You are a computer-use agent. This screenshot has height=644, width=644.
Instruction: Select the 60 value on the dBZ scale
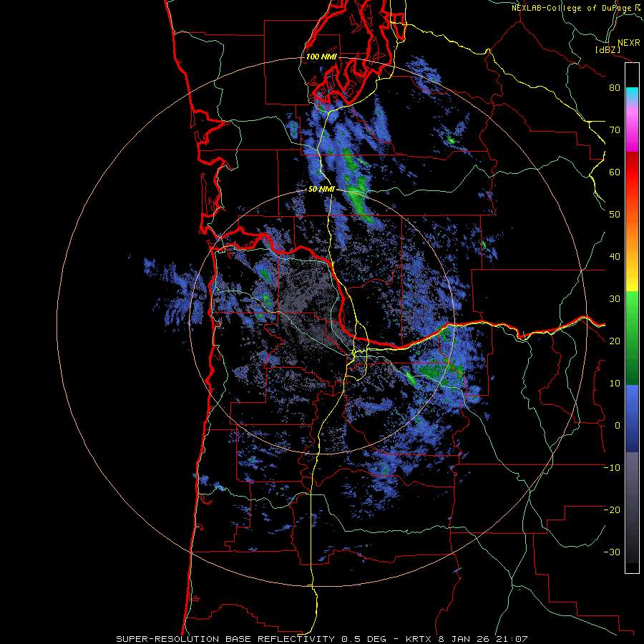[615, 172]
